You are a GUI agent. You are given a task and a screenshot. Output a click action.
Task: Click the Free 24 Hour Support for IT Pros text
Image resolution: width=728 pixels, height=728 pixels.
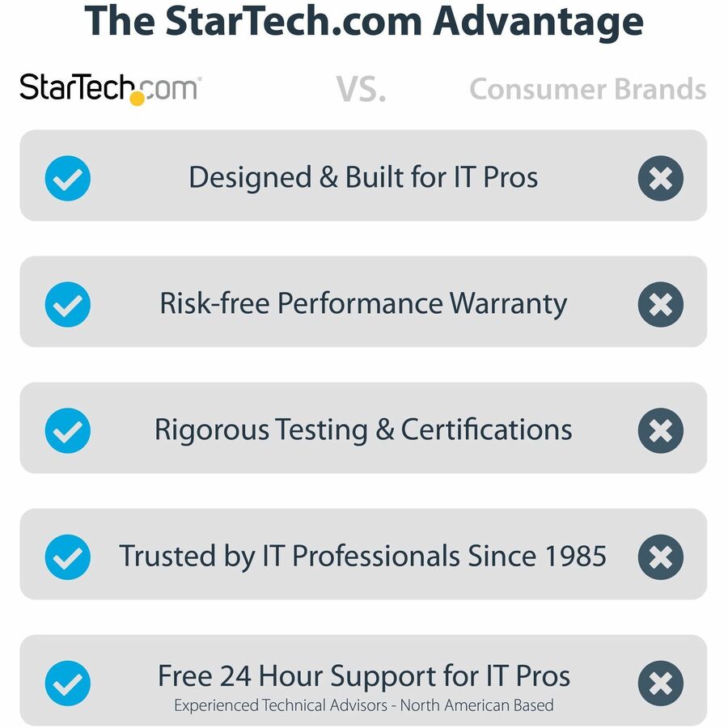pyautogui.click(x=363, y=675)
